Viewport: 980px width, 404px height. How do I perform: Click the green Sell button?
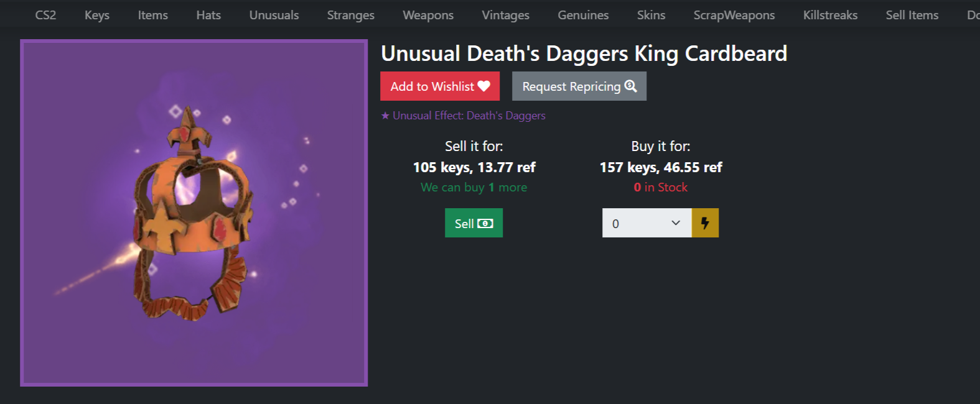pos(474,223)
